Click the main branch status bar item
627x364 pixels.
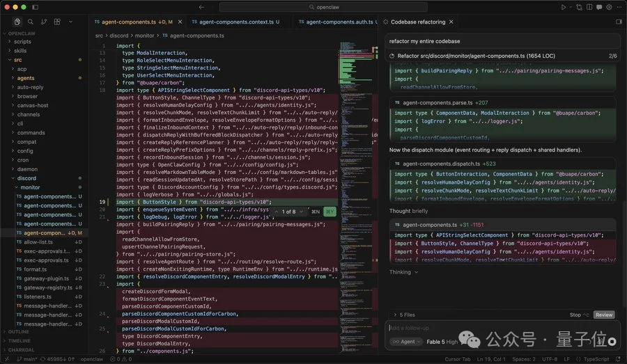26,359
